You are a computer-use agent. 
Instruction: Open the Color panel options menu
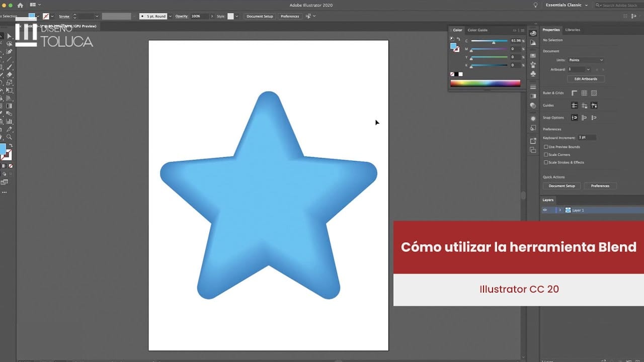pos(523,30)
